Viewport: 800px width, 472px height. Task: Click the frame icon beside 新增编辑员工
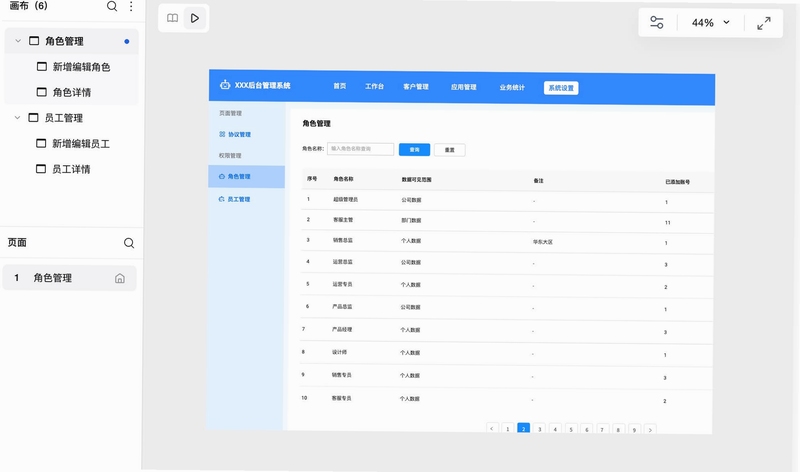pyautogui.click(x=41, y=143)
